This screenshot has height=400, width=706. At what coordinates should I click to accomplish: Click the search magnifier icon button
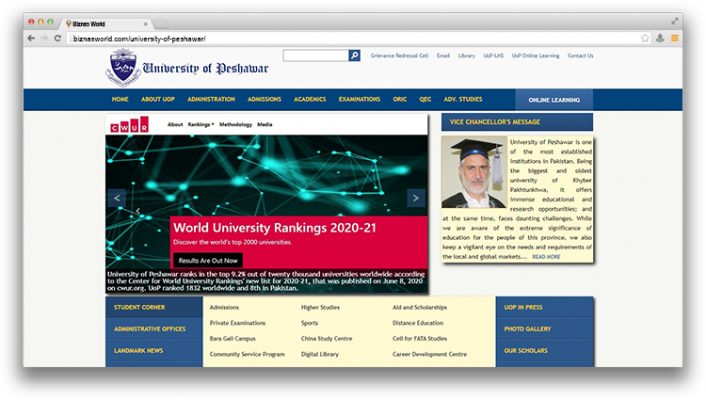[354, 56]
